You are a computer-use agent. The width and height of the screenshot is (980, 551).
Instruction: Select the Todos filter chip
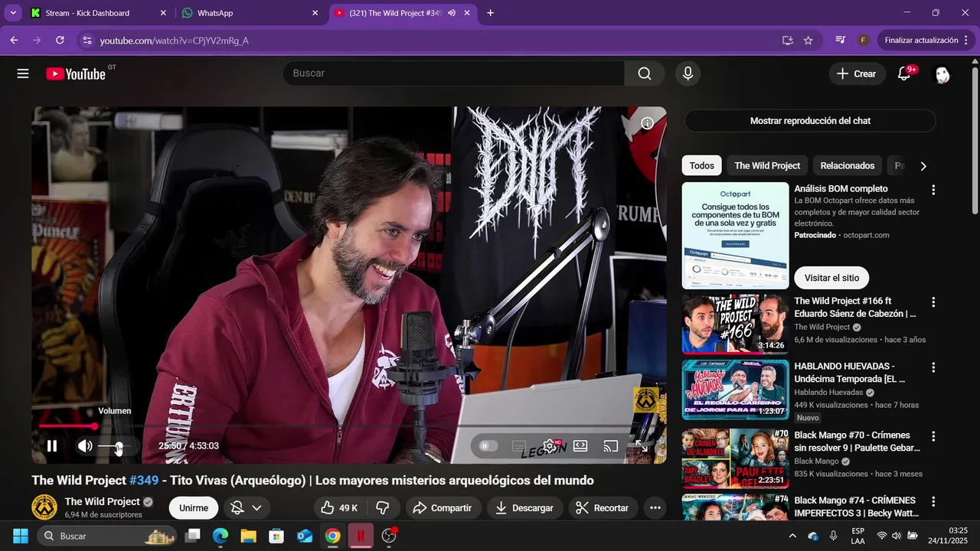(x=701, y=165)
